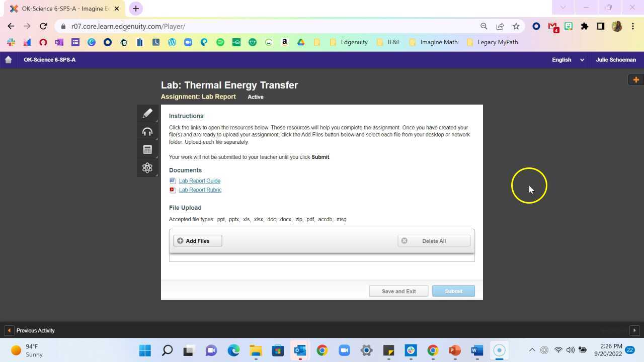This screenshot has height=362, width=644.
Task: Click the address bar URL field
Action: pos(272,26)
